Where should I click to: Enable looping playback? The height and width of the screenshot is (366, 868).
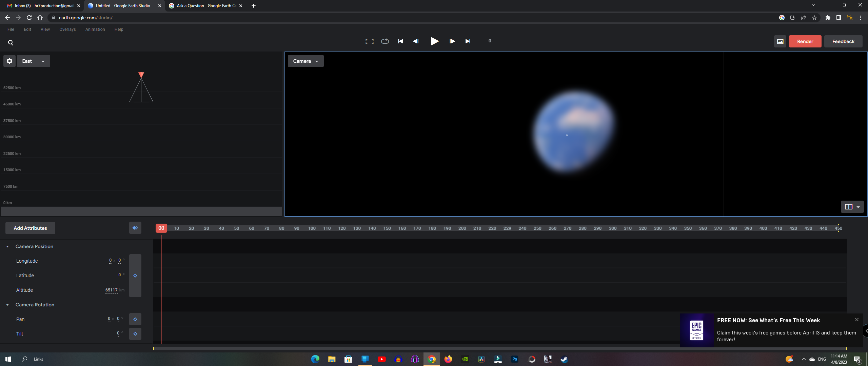(385, 41)
